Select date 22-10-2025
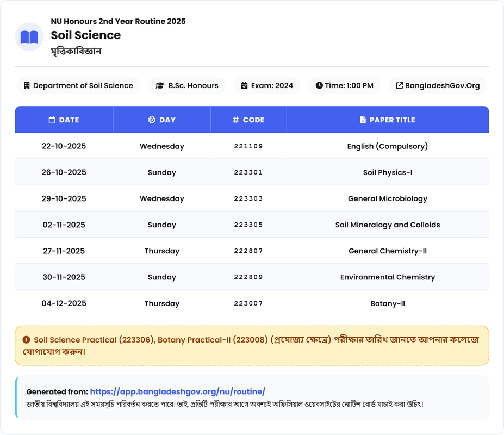The height and width of the screenshot is (435, 504). click(64, 146)
